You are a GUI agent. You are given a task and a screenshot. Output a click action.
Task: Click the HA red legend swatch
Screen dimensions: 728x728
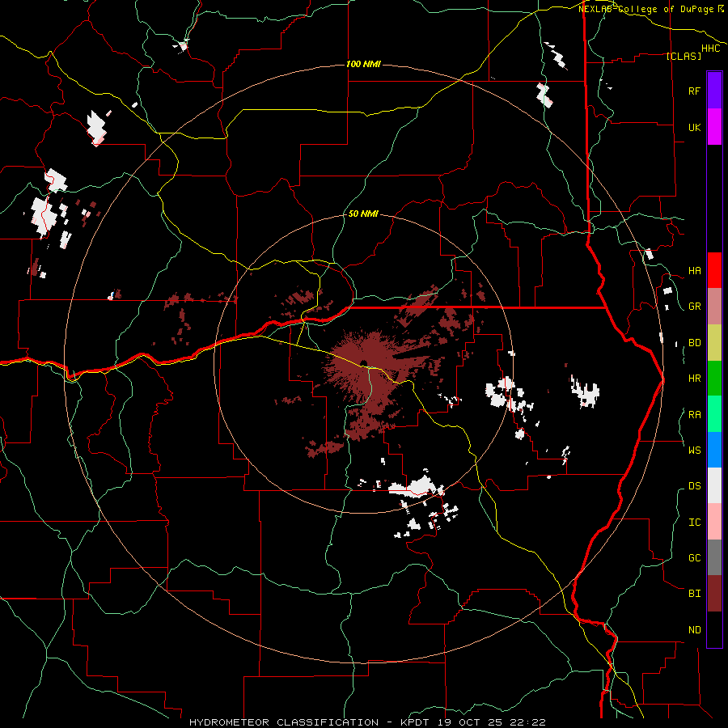pos(714,270)
